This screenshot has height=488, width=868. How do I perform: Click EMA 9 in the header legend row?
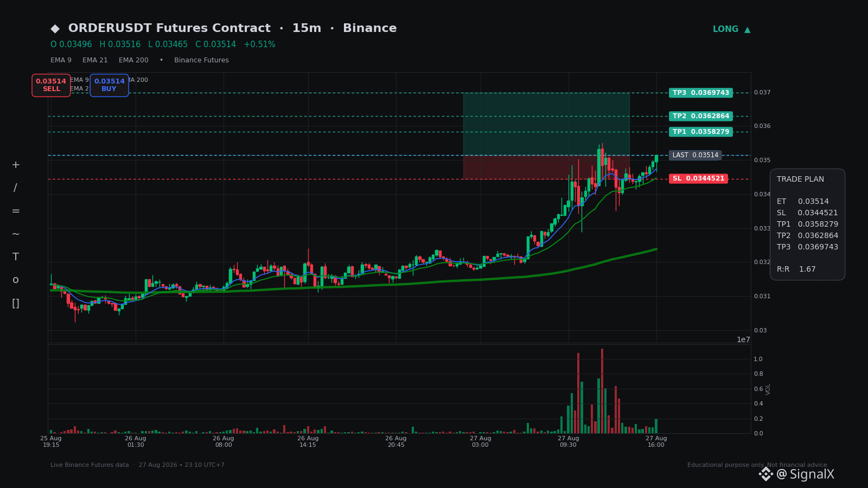point(61,60)
